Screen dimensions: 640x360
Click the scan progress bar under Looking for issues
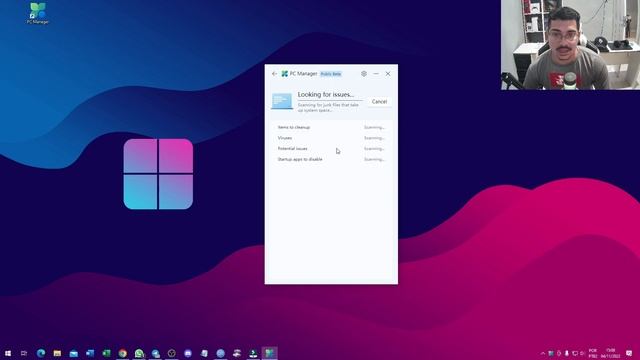330,100
